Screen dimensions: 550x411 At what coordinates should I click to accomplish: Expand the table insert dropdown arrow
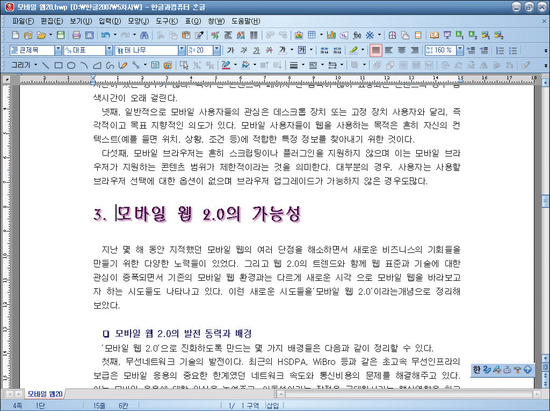pyautogui.click(x=321, y=35)
